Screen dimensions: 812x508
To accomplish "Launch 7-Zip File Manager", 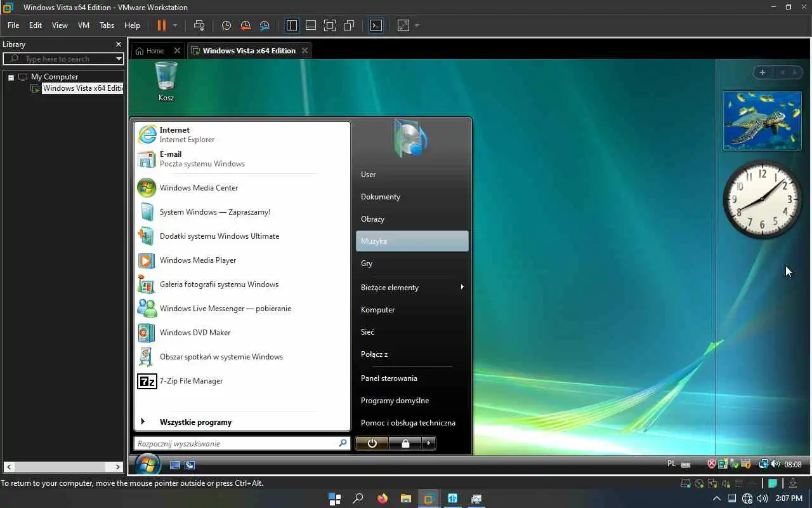I will point(242,381).
